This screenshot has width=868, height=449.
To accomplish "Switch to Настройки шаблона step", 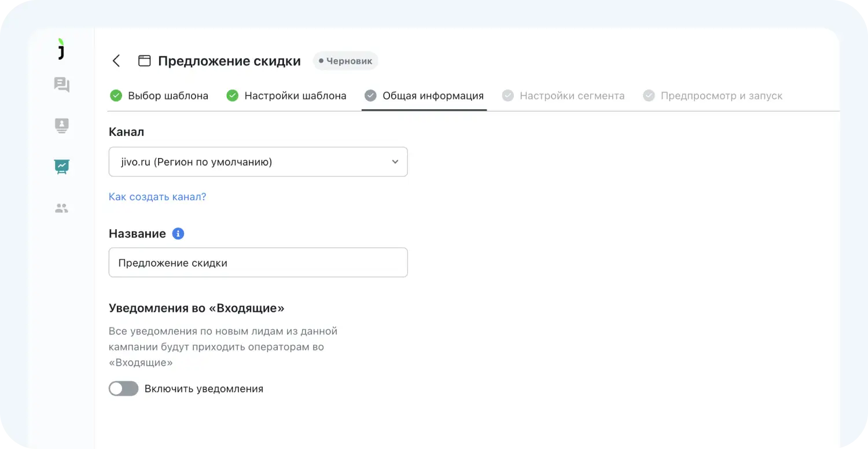I will click(x=295, y=96).
